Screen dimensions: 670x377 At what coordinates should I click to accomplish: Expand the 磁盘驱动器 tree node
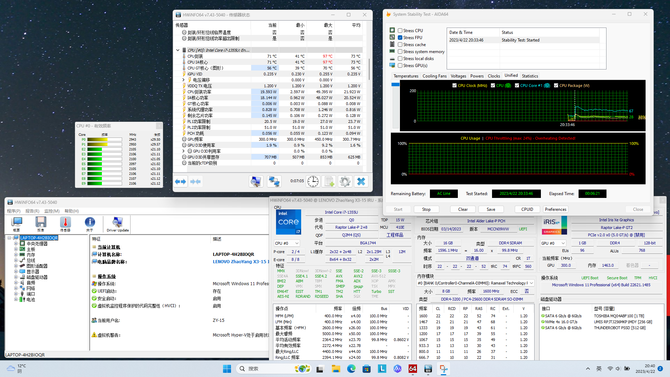pos(16,277)
